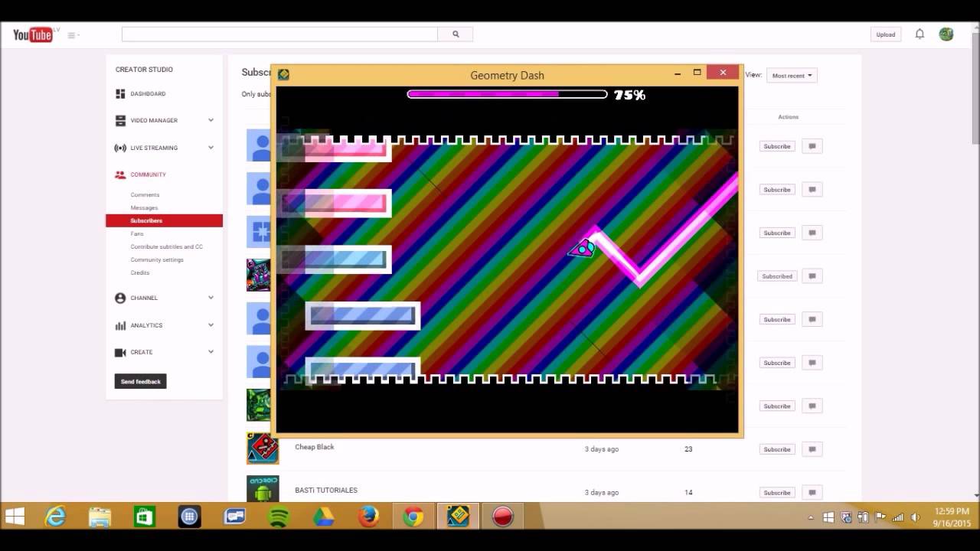This screenshot has height=551, width=980.
Task: Open the Most recent view dropdown
Action: pos(792,76)
